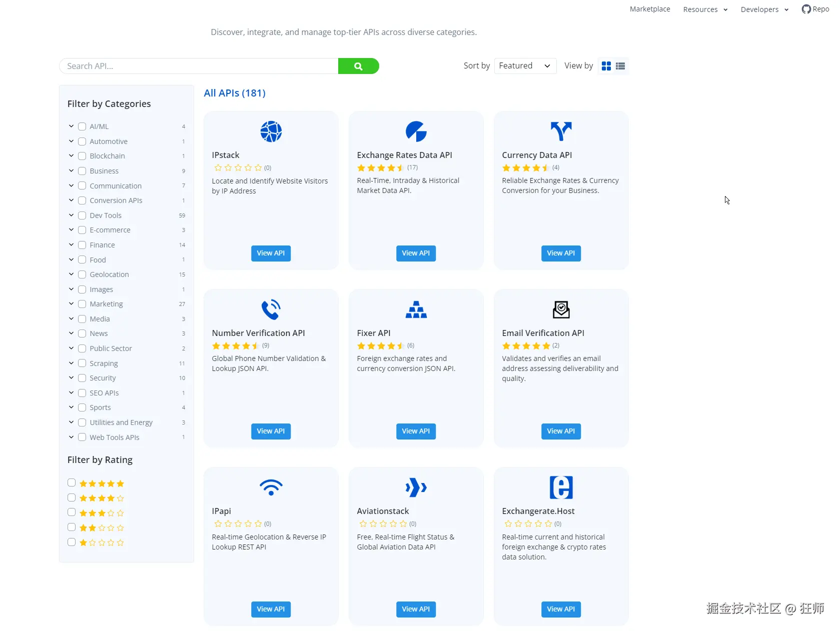Image resolution: width=840 pixels, height=631 pixels.
Task: Click the Email Verification envelope logo
Action: (x=561, y=309)
